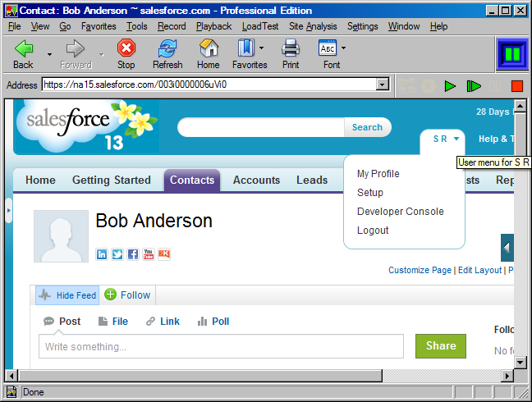Select the Link feed option
The width and height of the screenshot is (532, 402).
[163, 322]
